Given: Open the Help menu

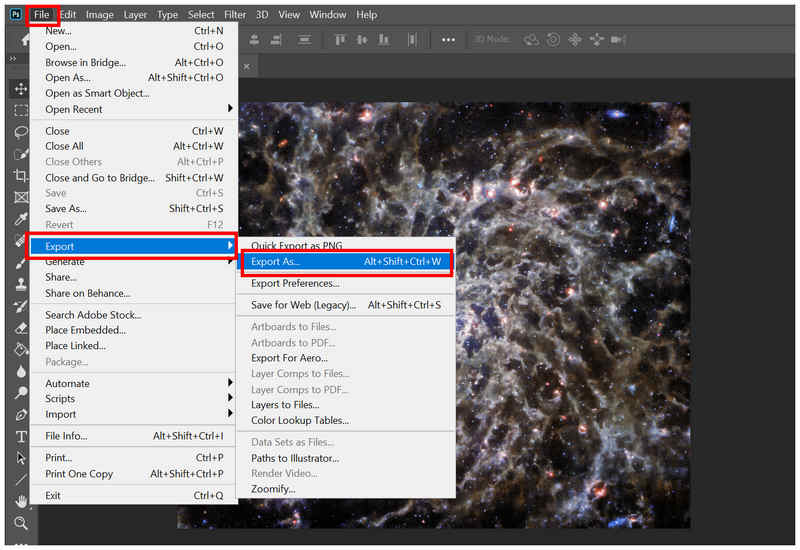Looking at the screenshot, I should pyautogui.click(x=366, y=15).
